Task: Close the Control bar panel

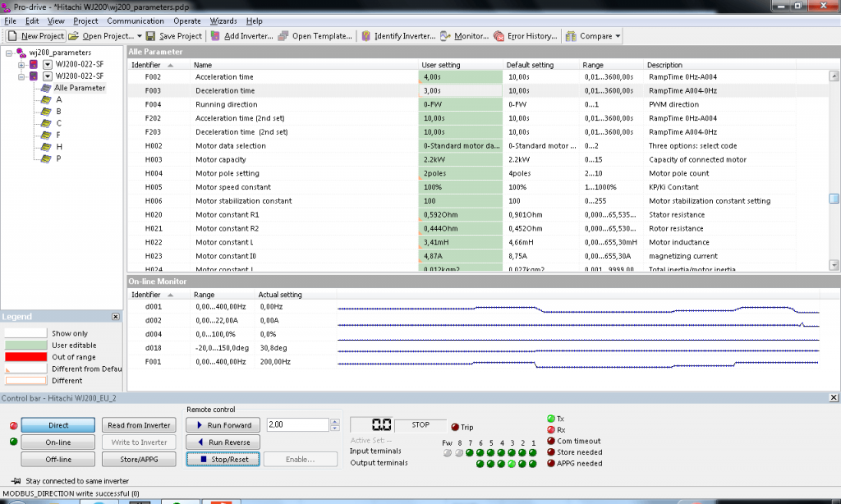Action: [x=834, y=397]
